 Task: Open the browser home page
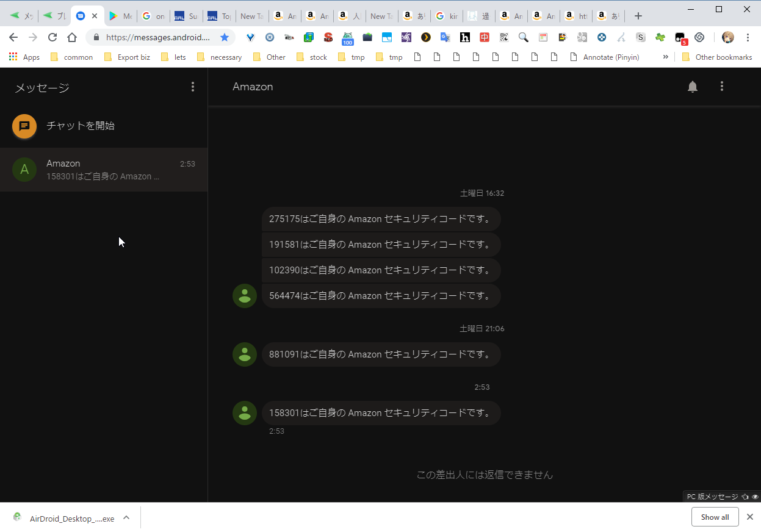72,37
